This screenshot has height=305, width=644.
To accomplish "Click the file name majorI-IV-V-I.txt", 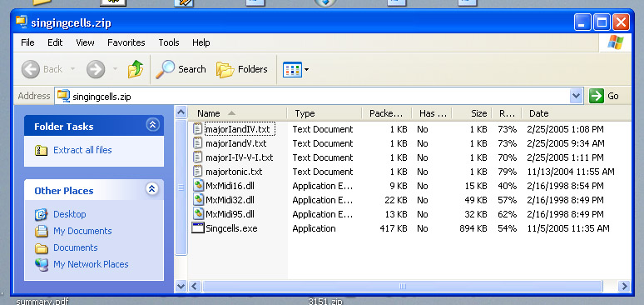I will click(240, 157).
